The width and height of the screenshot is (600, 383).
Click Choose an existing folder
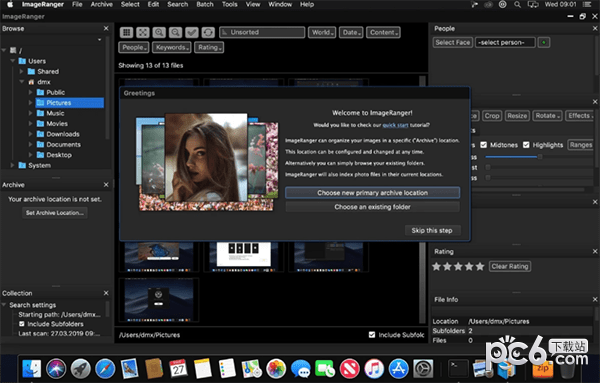372,207
